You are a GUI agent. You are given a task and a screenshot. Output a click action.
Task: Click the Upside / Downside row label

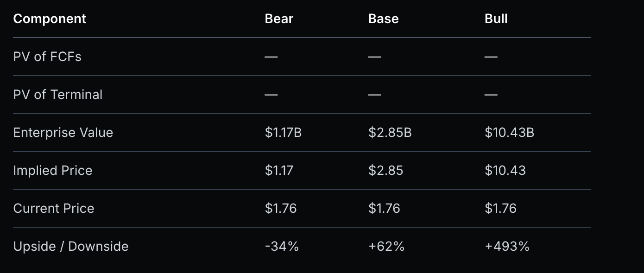point(71,247)
